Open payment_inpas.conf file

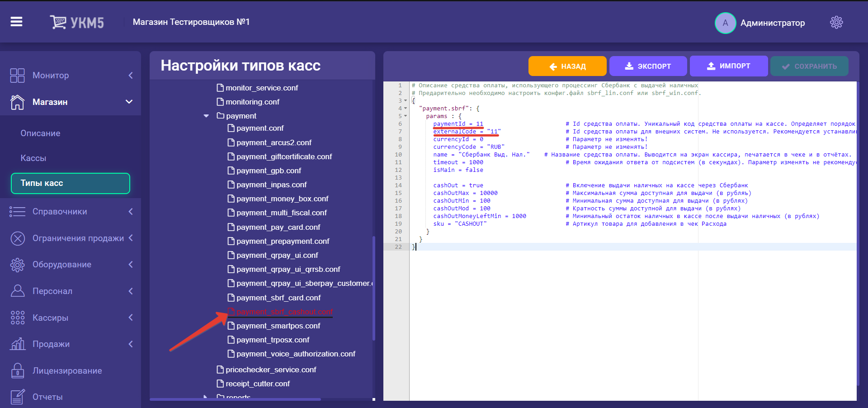[x=271, y=185]
